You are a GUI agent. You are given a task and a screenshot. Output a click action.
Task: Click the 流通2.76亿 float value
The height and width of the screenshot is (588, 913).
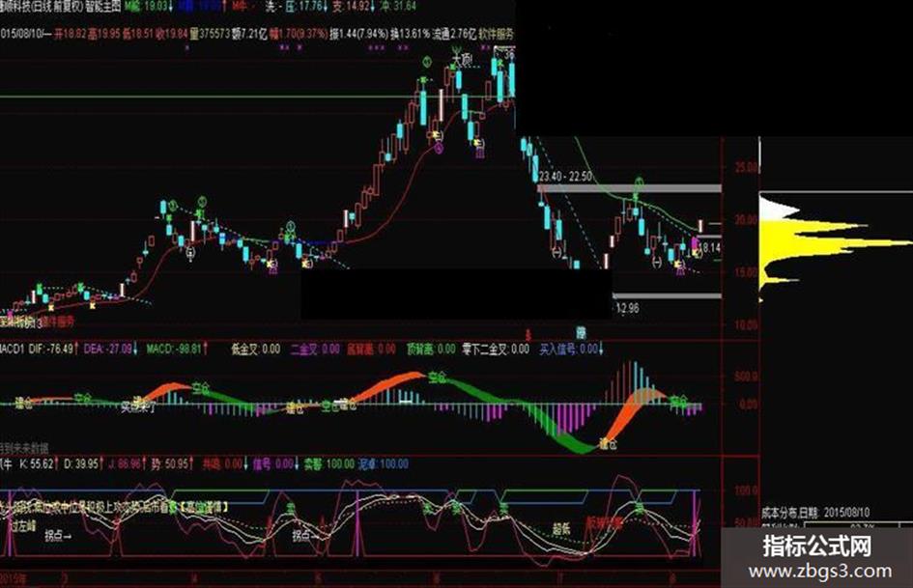pyautogui.click(x=454, y=34)
